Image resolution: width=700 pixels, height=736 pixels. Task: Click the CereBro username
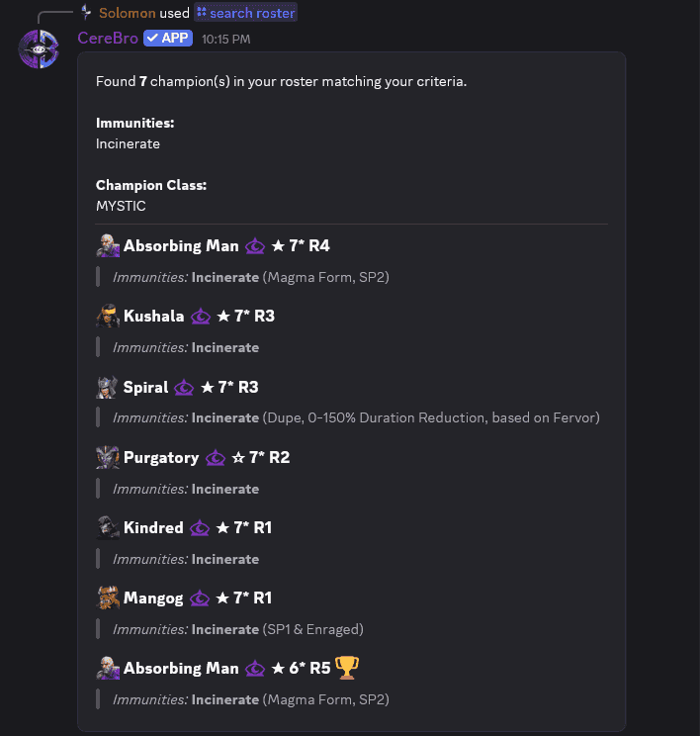108,39
